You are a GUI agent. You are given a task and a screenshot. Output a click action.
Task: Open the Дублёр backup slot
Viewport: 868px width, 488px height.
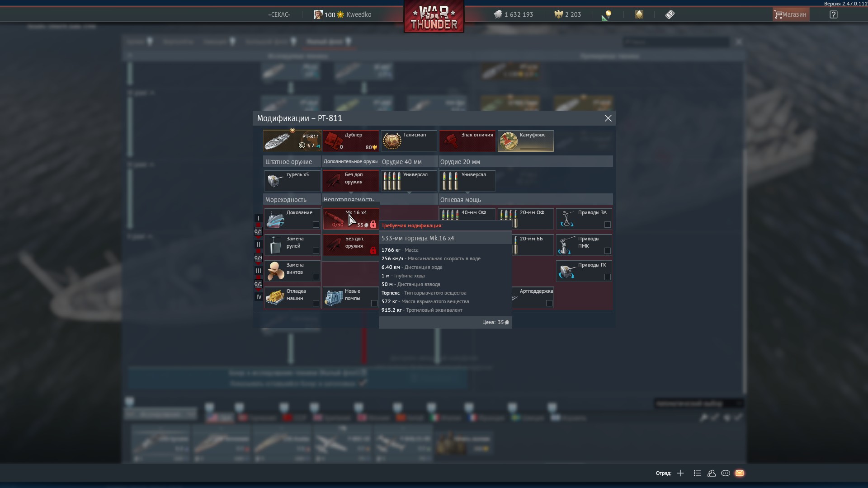(x=350, y=141)
